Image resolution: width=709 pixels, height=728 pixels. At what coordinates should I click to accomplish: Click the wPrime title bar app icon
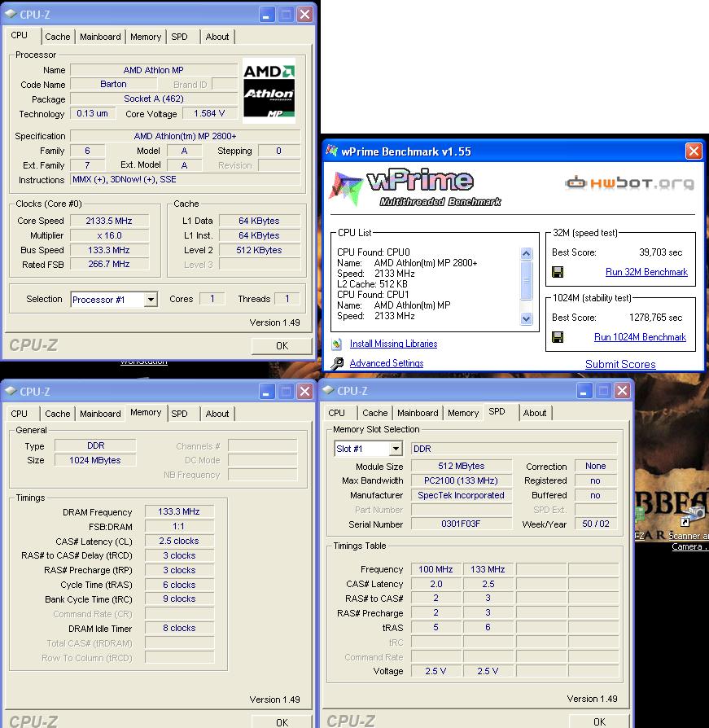tap(332, 151)
